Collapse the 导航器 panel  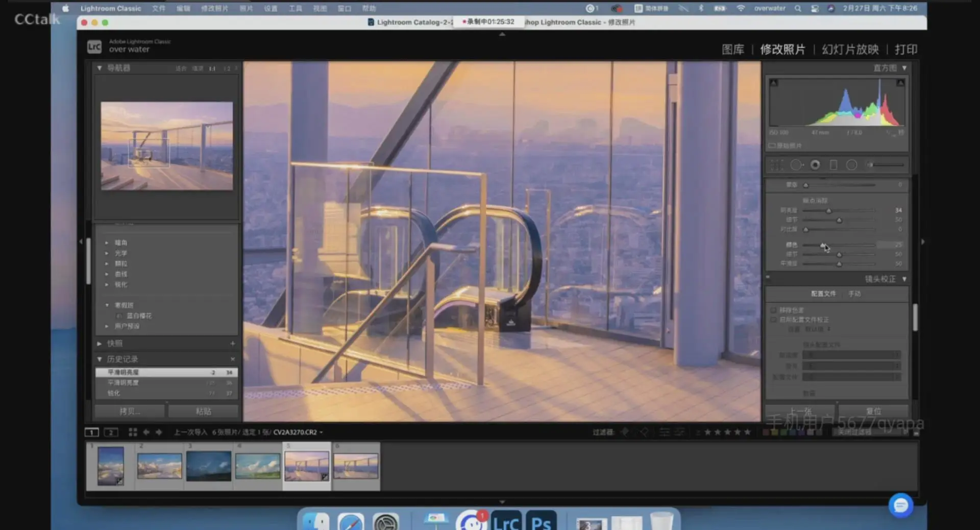pyautogui.click(x=100, y=68)
